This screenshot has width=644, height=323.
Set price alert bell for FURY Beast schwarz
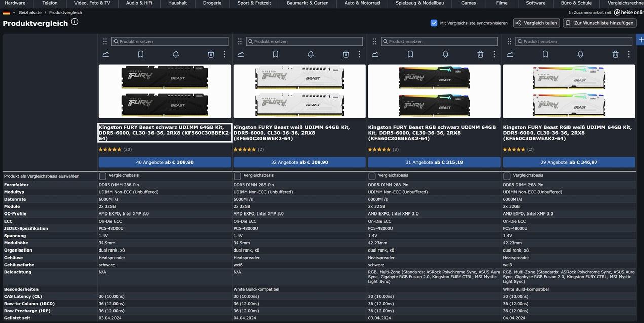click(x=176, y=54)
